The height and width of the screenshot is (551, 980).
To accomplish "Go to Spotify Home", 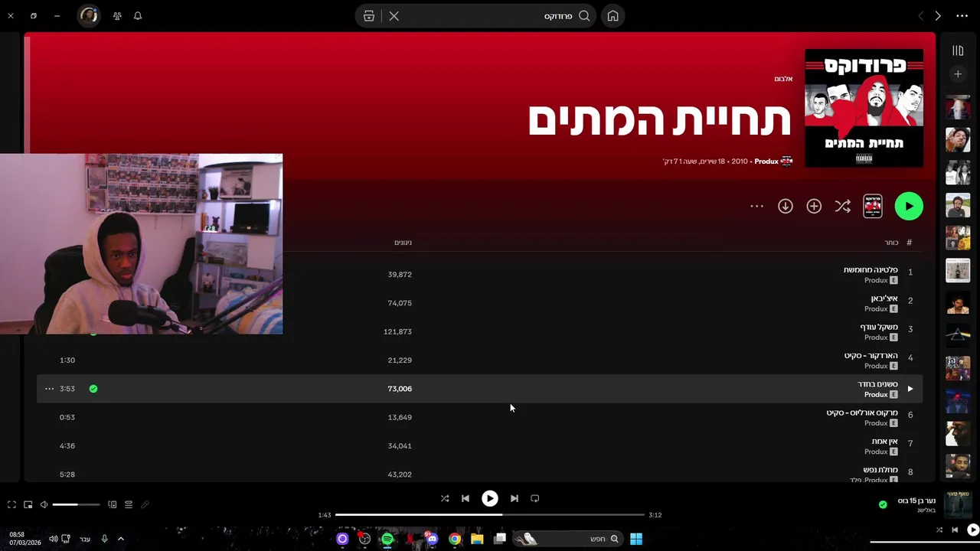I will [x=613, y=16].
